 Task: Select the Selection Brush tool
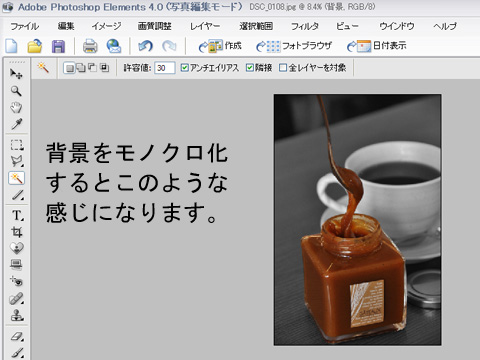[17, 195]
